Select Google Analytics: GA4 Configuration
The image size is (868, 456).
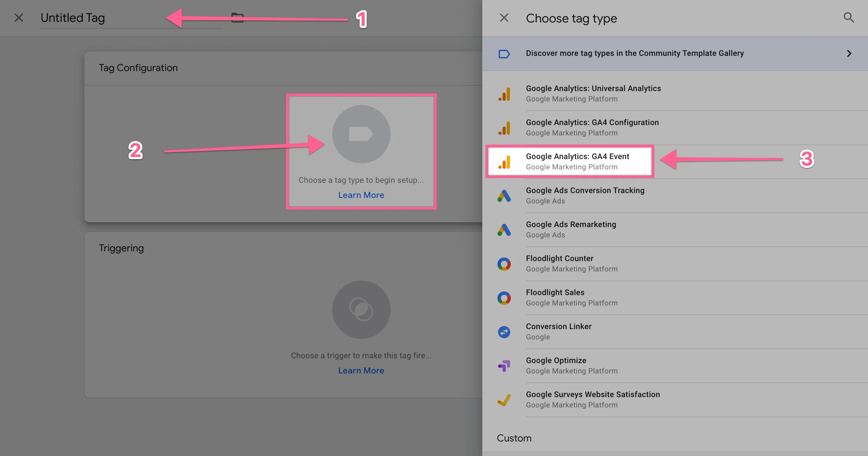pyautogui.click(x=592, y=127)
